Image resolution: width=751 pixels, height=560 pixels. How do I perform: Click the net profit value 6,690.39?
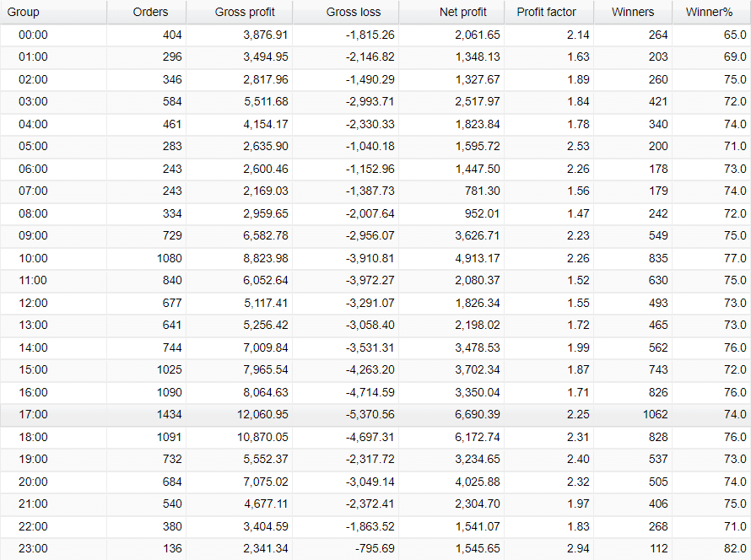click(477, 414)
